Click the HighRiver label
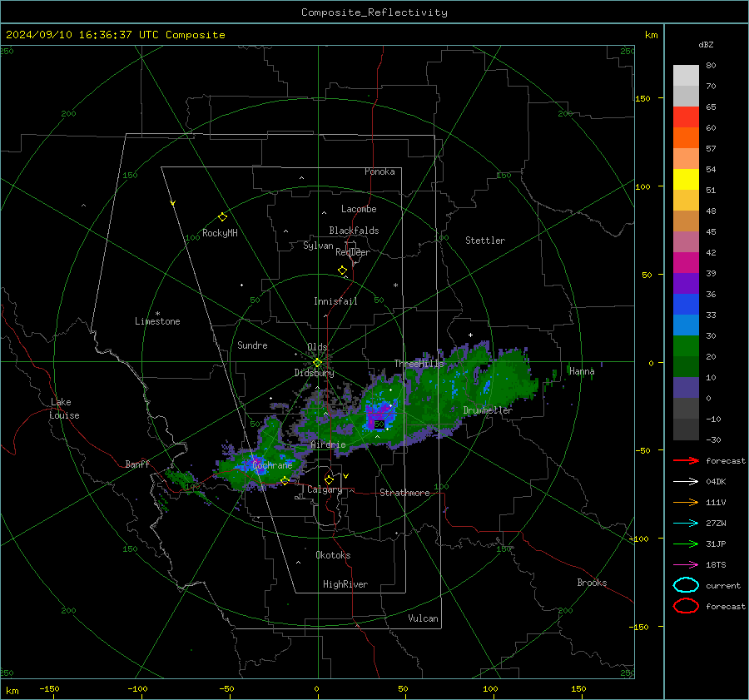 click(345, 585)
